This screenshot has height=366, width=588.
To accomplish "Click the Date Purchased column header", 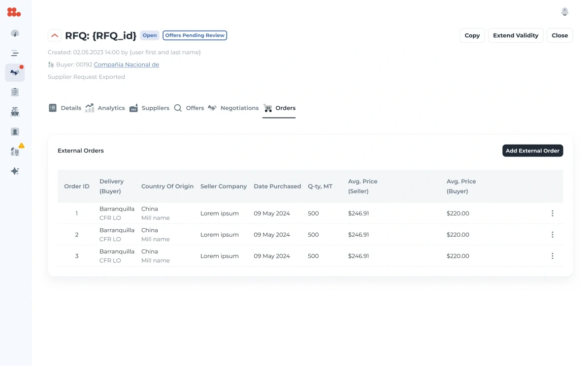I will click(x=277, y=186).
